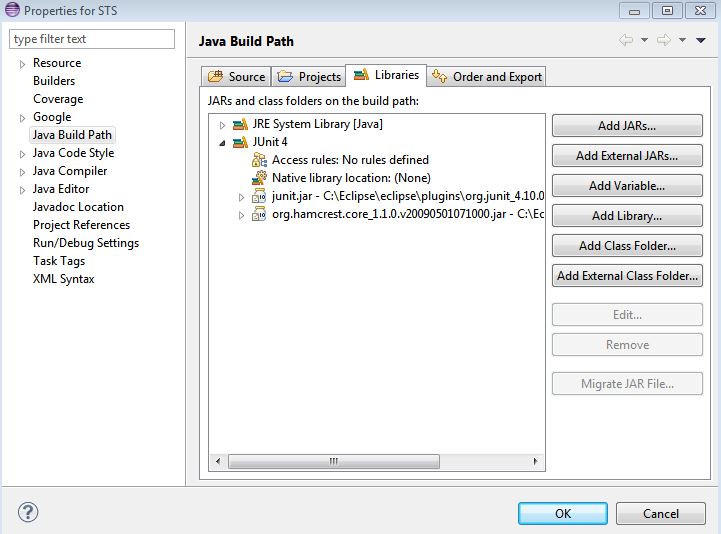Click the JRE System Library icon
Image resolution: width=721 pixels, height=534 pixels.
[x=240, y=124]
